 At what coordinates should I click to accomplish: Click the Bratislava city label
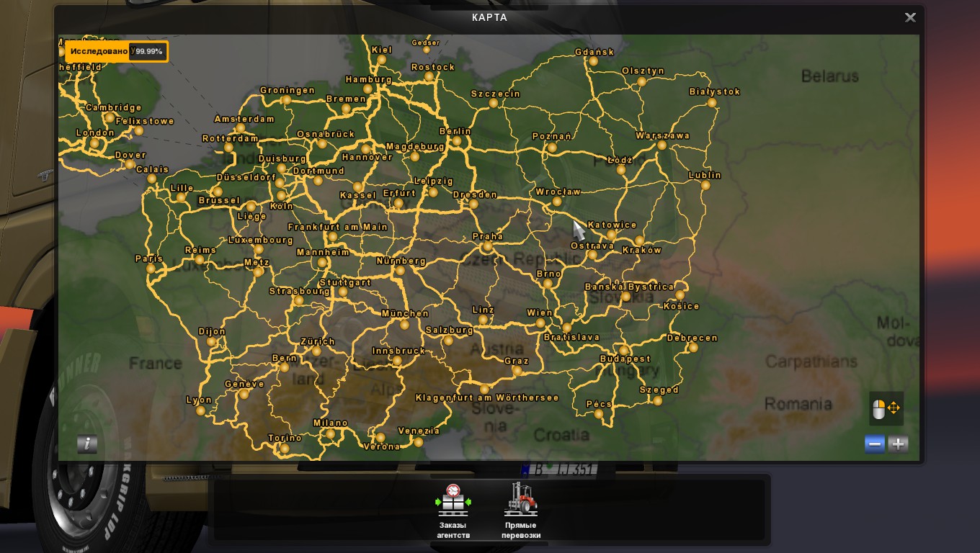point(572,337)
